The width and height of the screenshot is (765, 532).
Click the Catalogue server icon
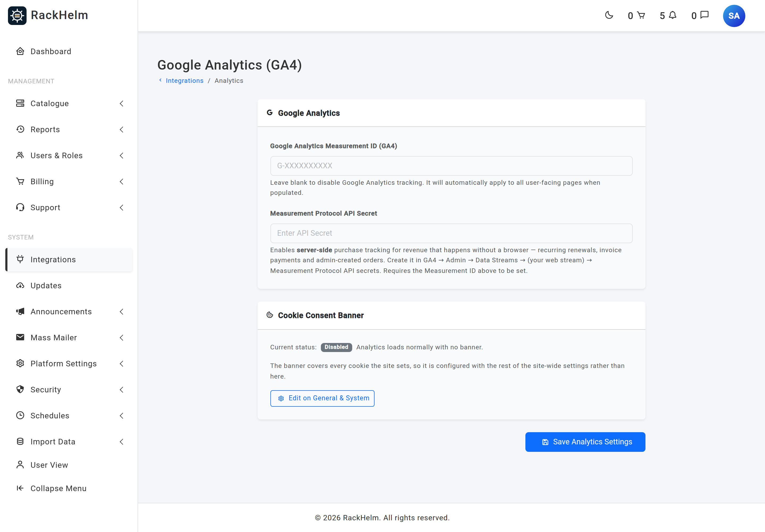[20, 103]
